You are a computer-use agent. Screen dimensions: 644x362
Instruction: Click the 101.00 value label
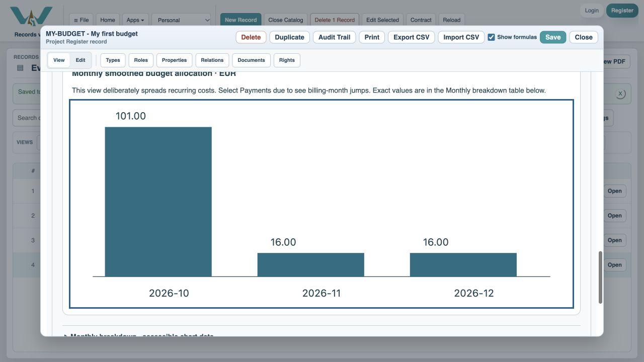pyautogui.click(x=131, y=116)
